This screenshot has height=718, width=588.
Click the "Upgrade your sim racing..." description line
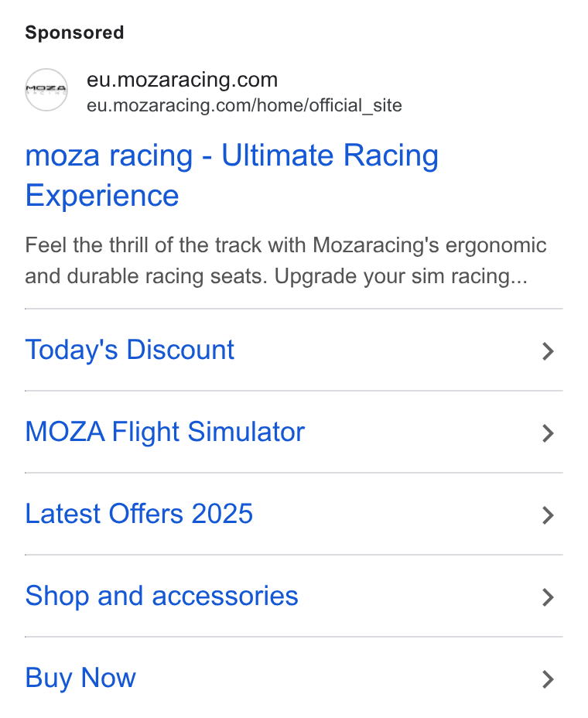[x=401, y=276]
